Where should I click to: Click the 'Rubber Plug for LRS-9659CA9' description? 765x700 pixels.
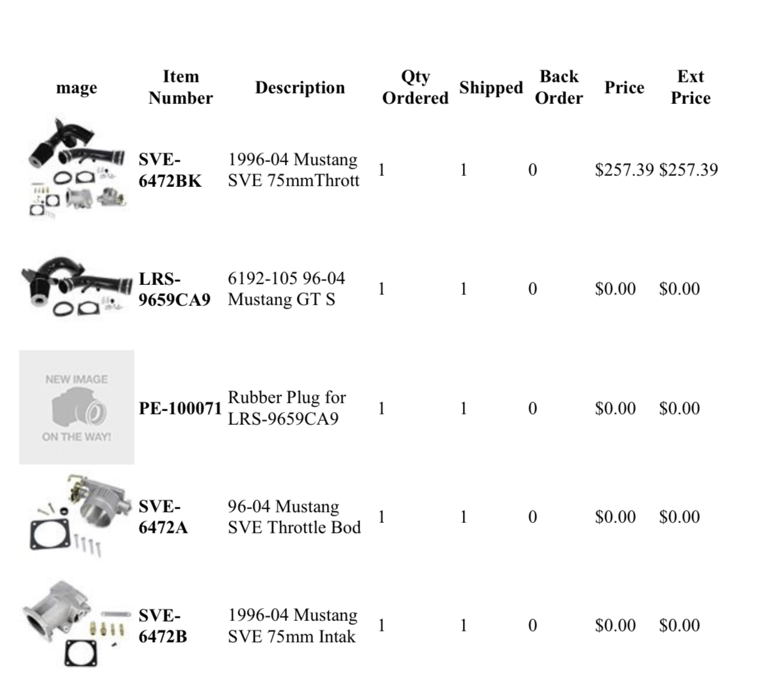286,408
